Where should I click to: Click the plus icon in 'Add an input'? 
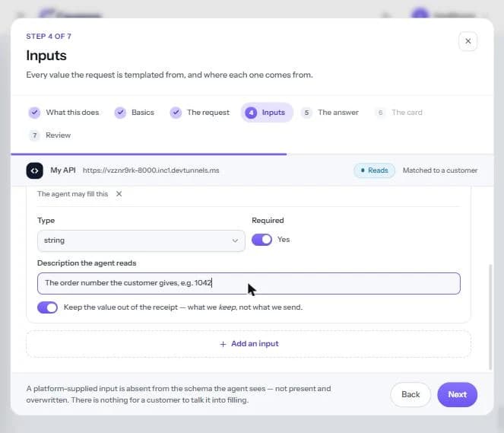tap(223, 344)
